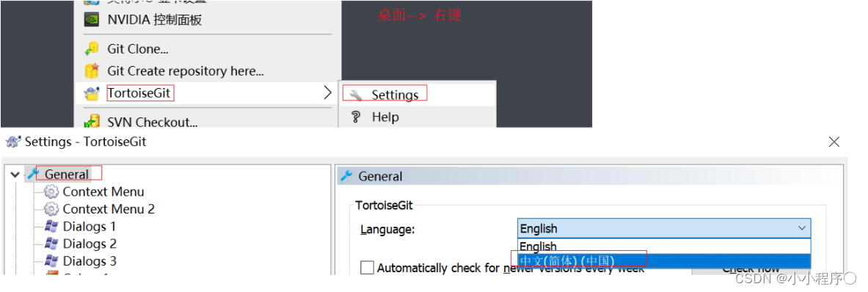Click the TortoiseGit tortoise icon in menu
This screenshot has width=868, height=292.
(x=91, y=93)
